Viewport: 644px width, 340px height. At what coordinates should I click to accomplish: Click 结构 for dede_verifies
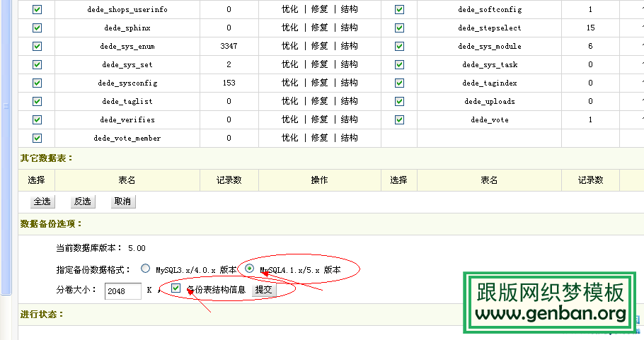pos(349,119)
